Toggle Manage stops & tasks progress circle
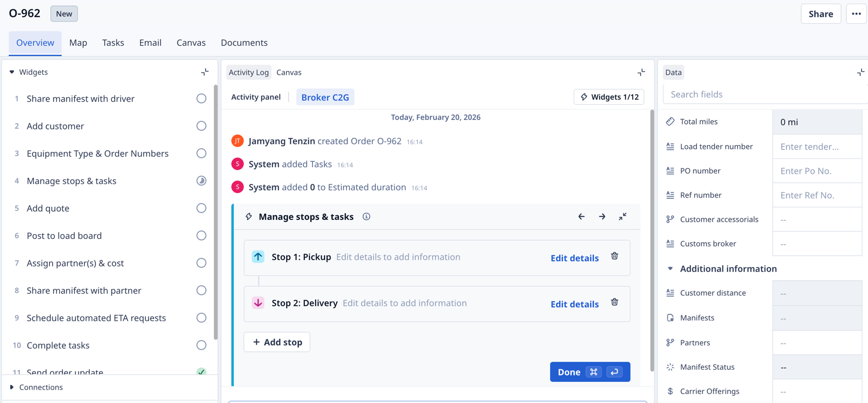This screenshot has width=868, height=403. tap(202, 181)
